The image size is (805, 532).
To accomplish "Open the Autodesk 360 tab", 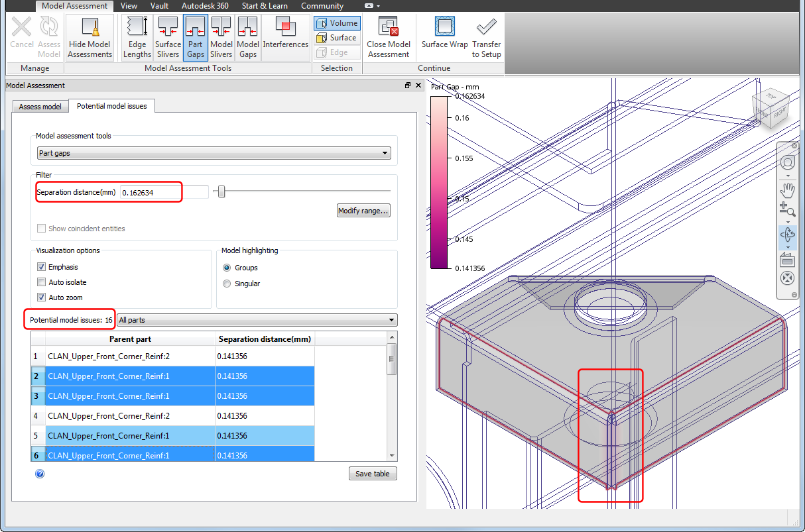I will (205, 6).
